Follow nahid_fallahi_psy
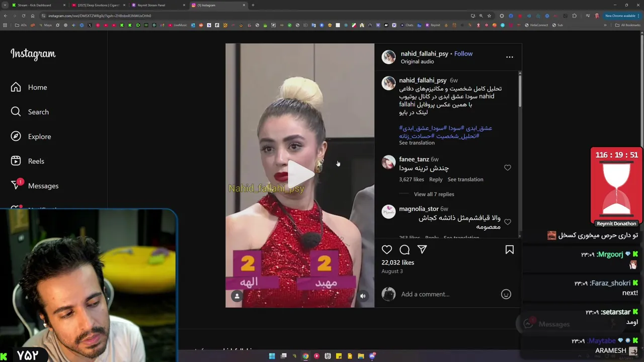This screenshot has width=644, height=362. click(463, 54)
